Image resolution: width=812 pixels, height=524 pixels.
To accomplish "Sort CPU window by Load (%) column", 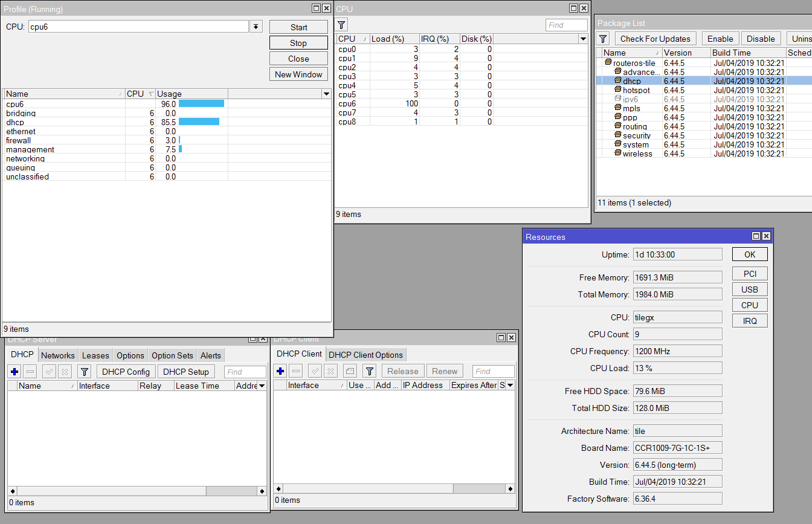I will pos(394,39).
